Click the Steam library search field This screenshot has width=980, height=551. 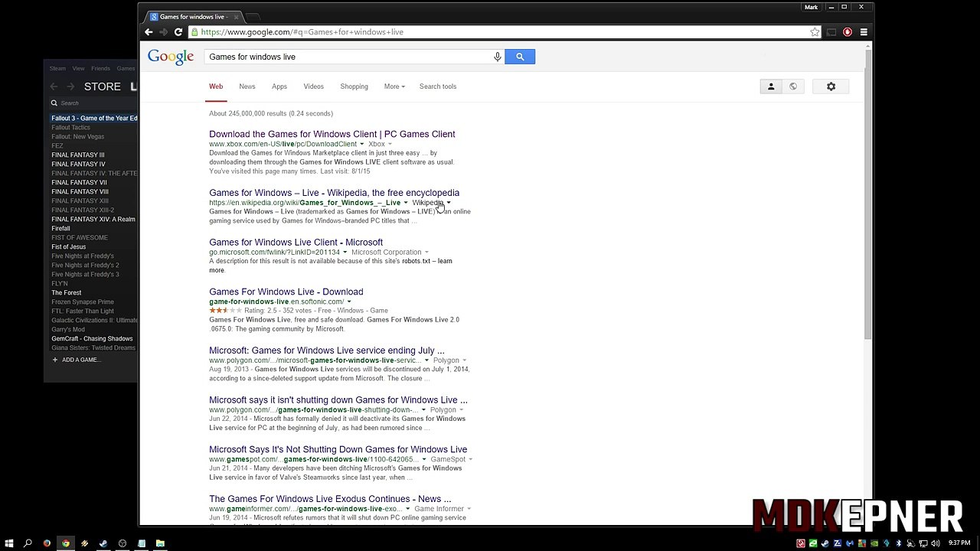93,103
